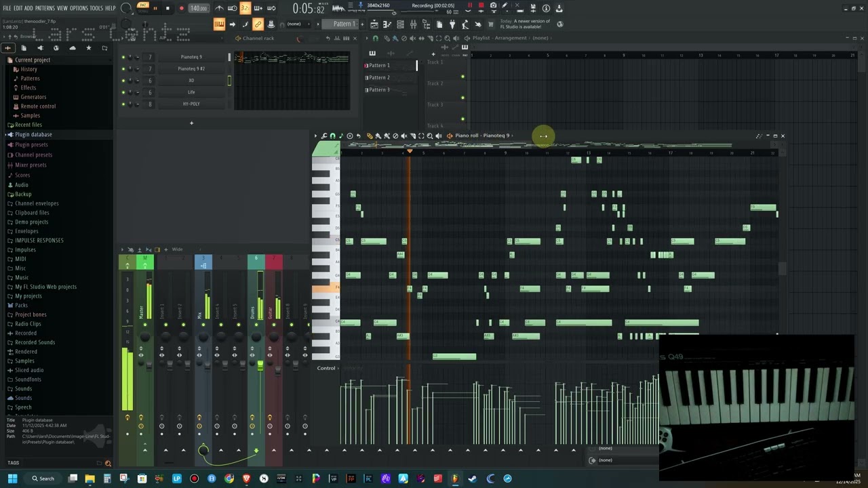This screenshot has width=868, height=488.
Task: Expand the Current project browser folder
Action: (32, 60)
